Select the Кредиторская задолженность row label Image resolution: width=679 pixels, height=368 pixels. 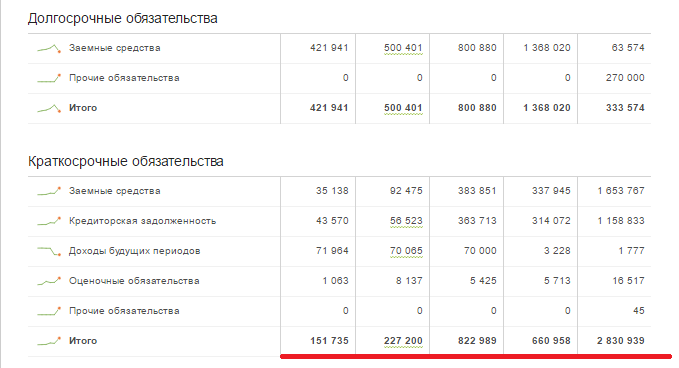pyautogui.click(x=142, y=221)
